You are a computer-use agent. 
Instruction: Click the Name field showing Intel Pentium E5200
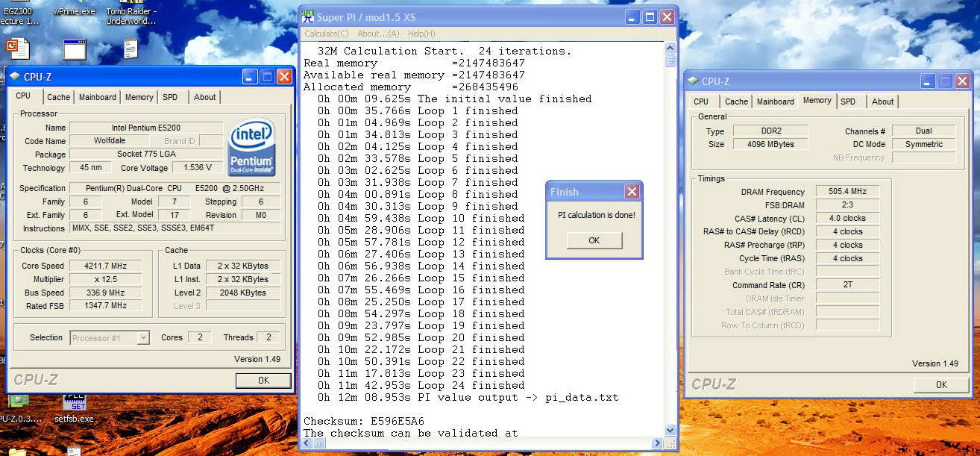pyautogui.click(x=146, y=128)
